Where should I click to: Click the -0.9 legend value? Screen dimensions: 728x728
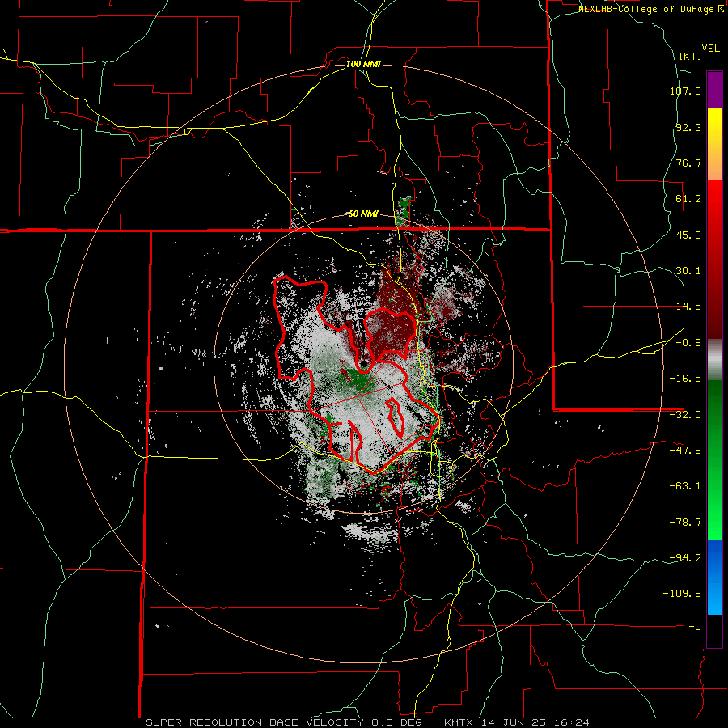pos(688,343)
